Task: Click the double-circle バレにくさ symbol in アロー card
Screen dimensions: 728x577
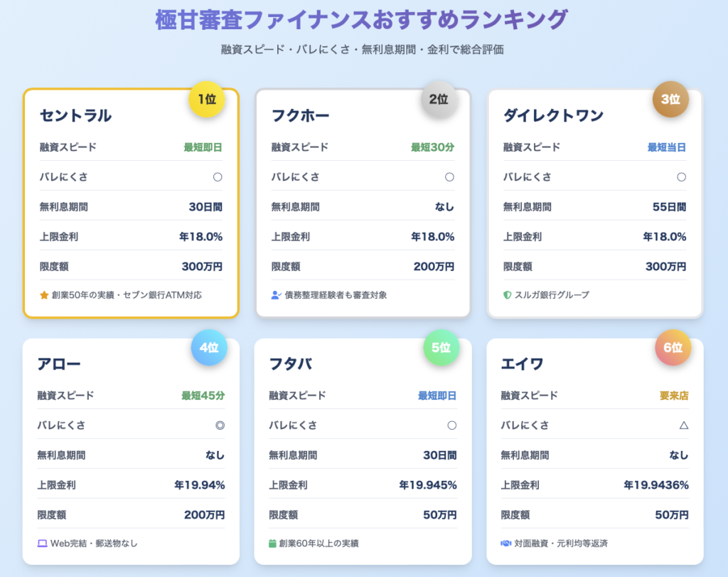Action: (x=220, y=425)
